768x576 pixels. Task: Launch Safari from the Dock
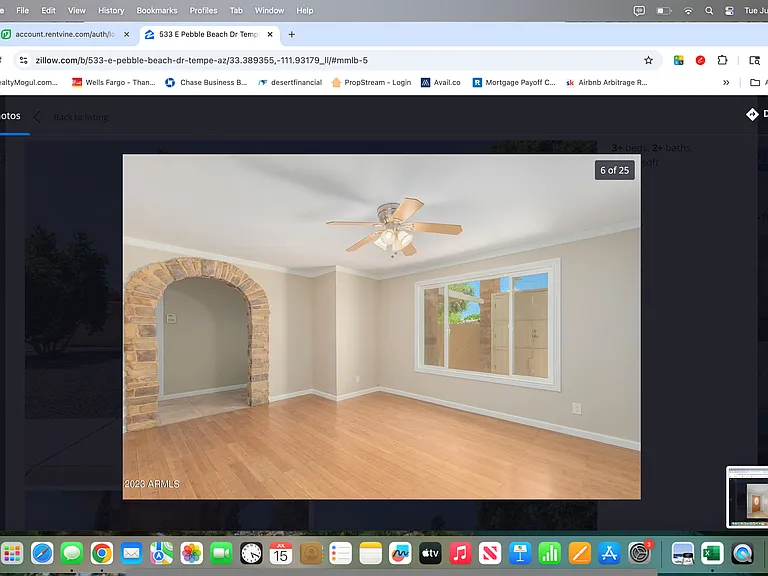pyautogui.click(x=42, y=554)
